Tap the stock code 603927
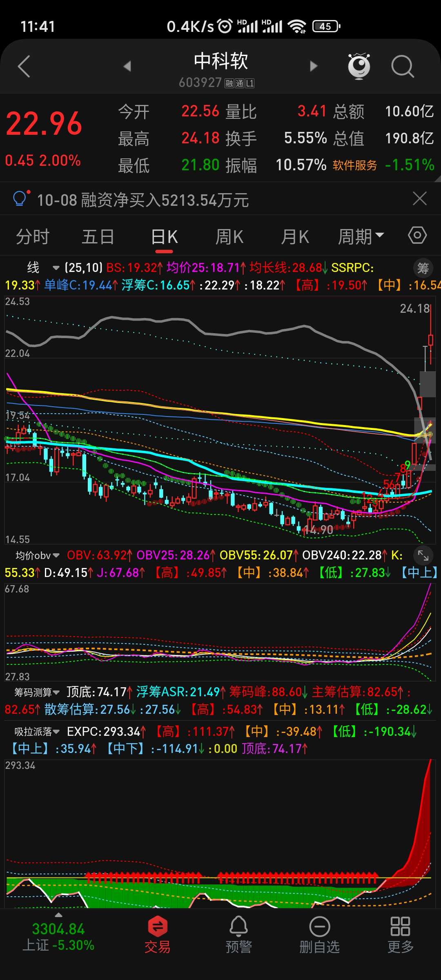The height and width of the screenshot is (980, 441). [200, 83]
